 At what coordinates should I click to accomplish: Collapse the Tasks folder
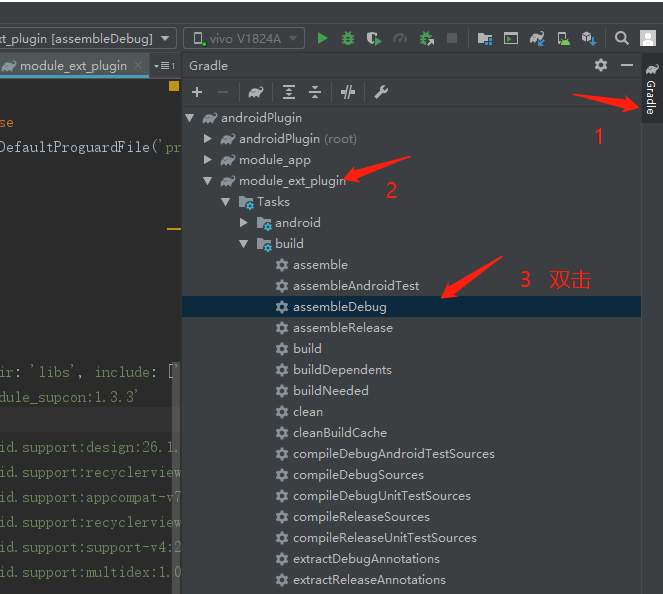click(x=226, y=202)
